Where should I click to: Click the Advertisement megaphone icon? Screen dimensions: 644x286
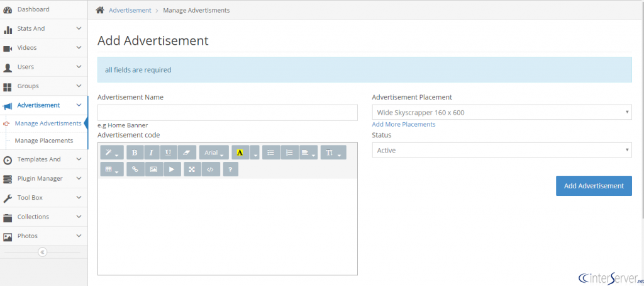point(8,106)
